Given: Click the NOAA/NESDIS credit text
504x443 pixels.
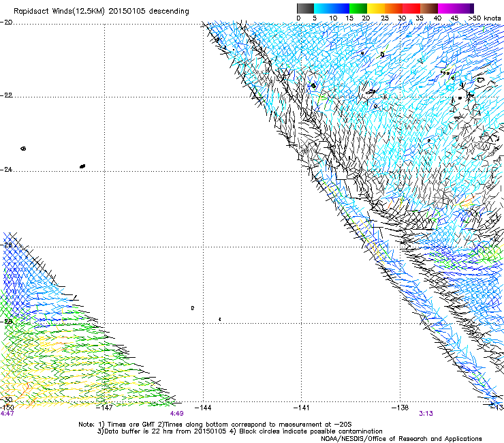Looking at the screenshot, I should (x=401, y=439).
